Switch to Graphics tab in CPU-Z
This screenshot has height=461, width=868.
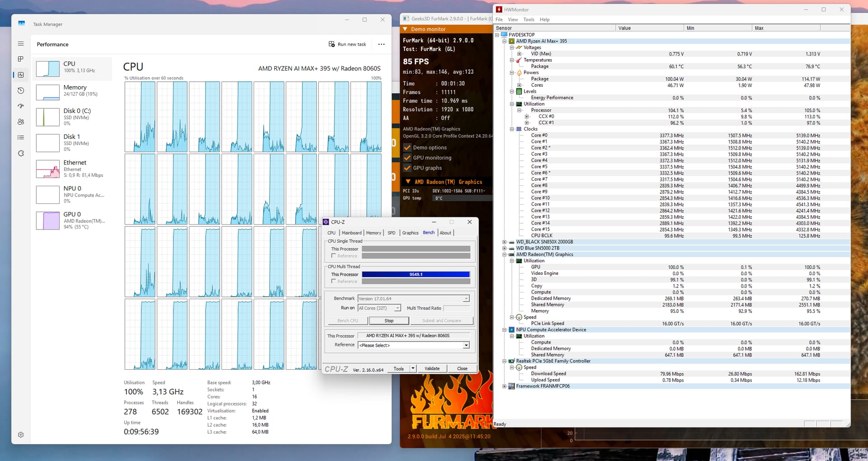click(410, 233)
